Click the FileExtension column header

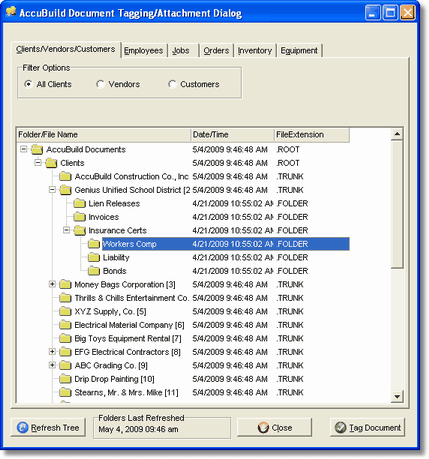point(312,135)
